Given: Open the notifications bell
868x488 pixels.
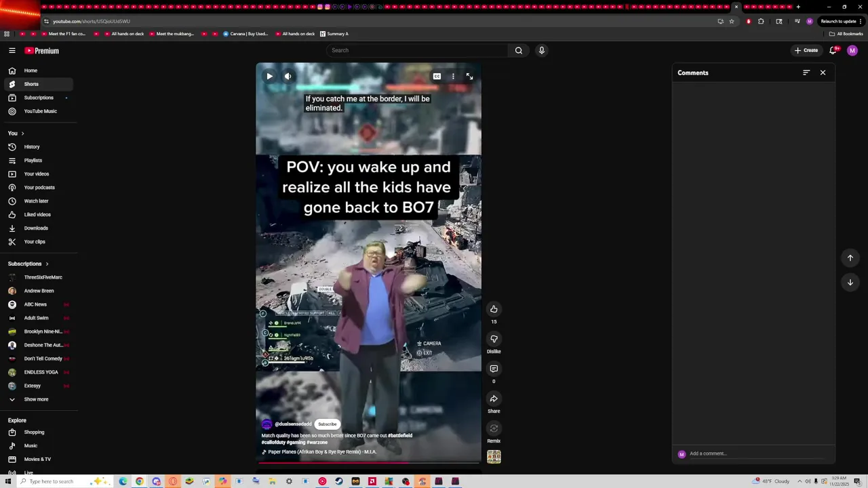Looking at the screenshot, I should tap(833, 50).
